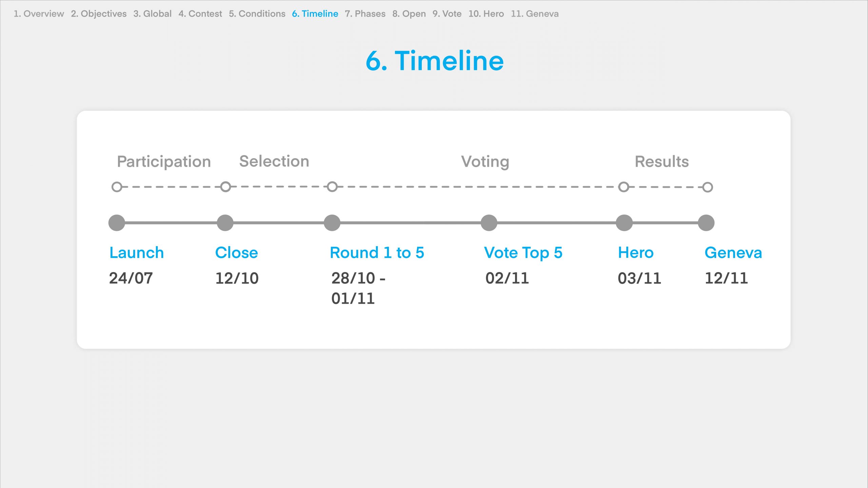Click the hollow circle starting the Results phase
Screen dimensions: 868x488
(x=624, y=187)
